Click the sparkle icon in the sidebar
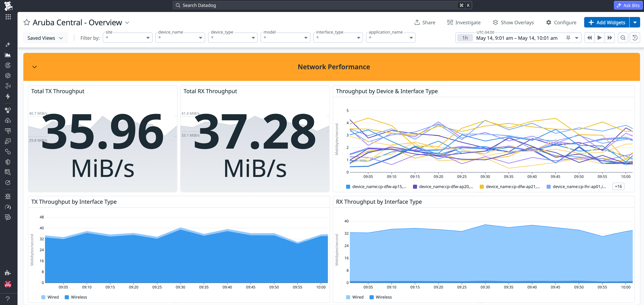Viewport: 644px width, 305px height. [8, 44]
